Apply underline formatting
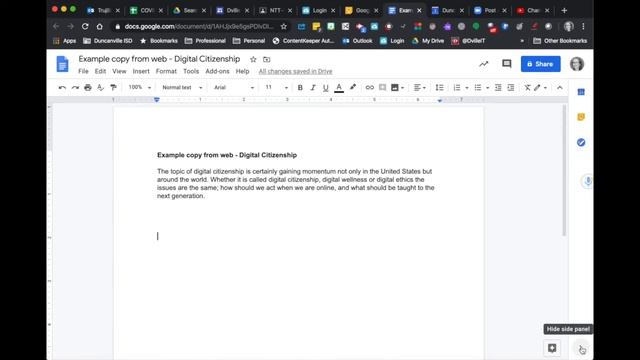 (326, 87)
